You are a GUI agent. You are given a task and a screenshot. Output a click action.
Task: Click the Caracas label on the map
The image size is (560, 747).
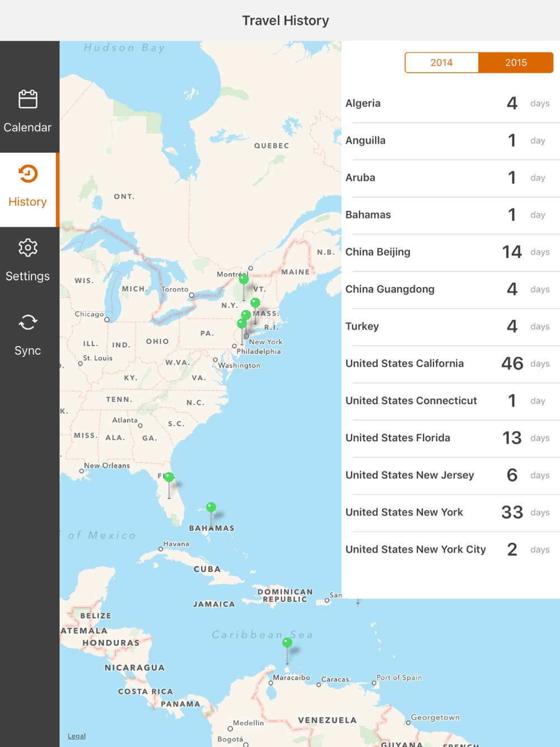tap(335, 679)
